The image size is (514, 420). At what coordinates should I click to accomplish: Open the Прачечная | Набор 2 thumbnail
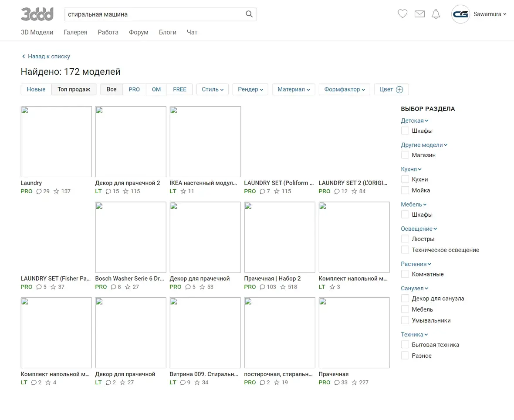click(280, 237)
